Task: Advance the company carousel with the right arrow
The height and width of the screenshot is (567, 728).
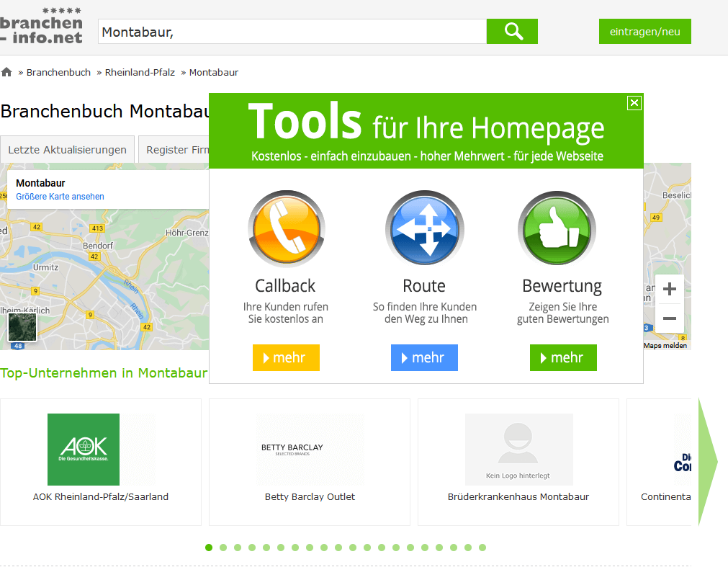Action: pos(708,462)
